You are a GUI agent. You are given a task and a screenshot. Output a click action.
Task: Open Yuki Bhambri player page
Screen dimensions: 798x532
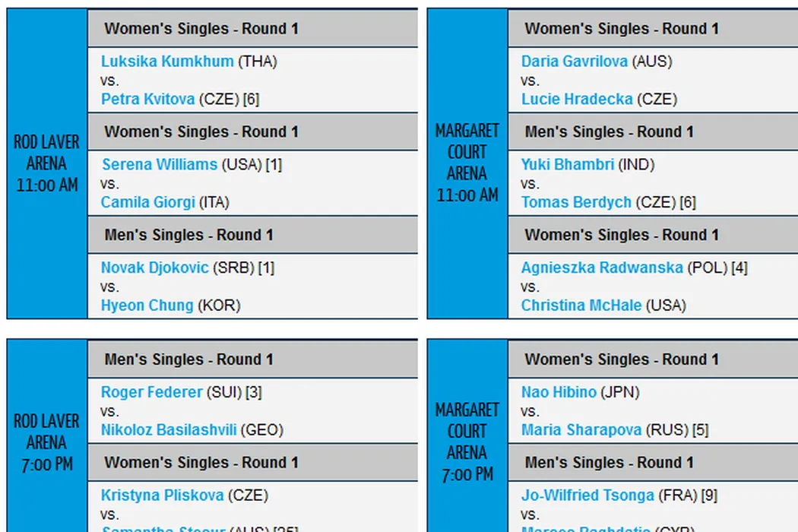[567, 164]
